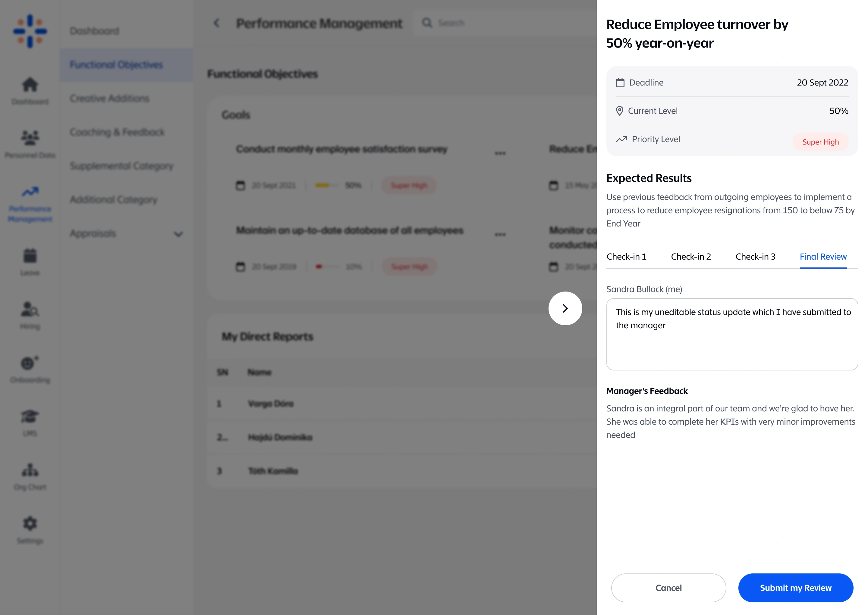This screenshot has width=868, height=615.
Task: Click the Cancel button
Action: [668, 588]
